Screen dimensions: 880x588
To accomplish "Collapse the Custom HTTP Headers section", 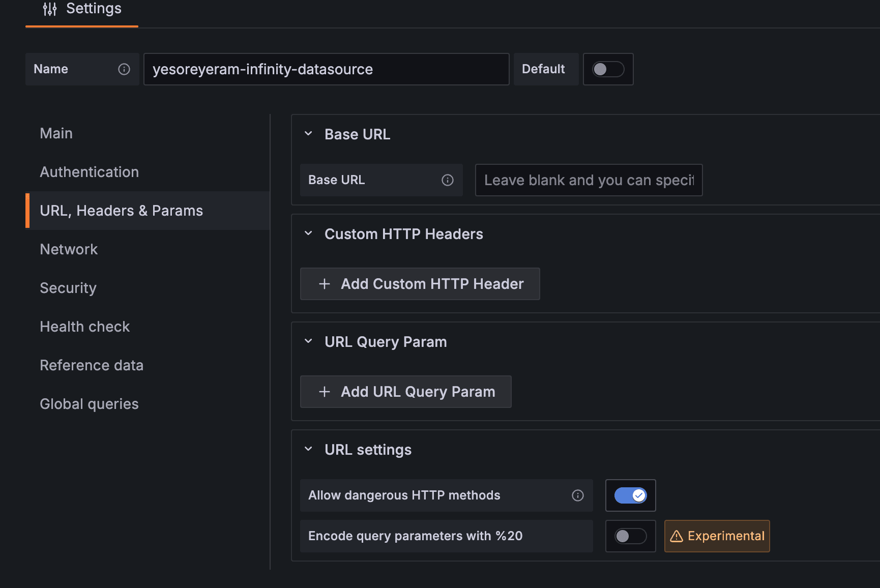I will click(x=307, y=233).
